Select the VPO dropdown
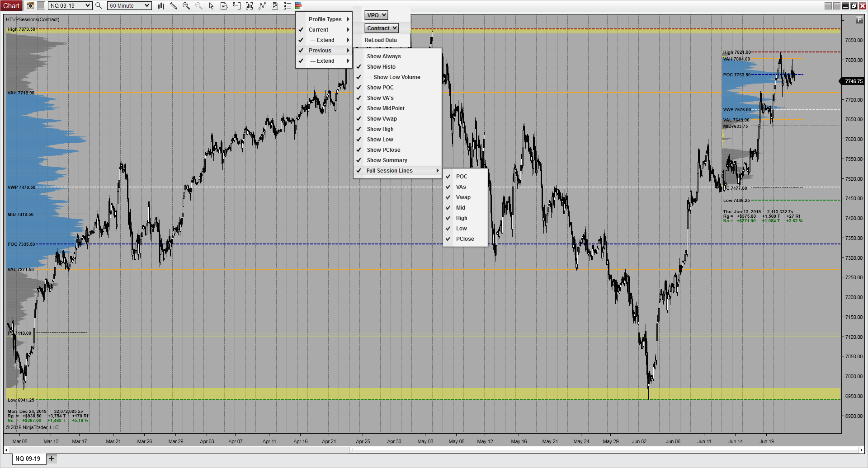The image size is (868, 468). pyautogui.click(x=376, y=14)
